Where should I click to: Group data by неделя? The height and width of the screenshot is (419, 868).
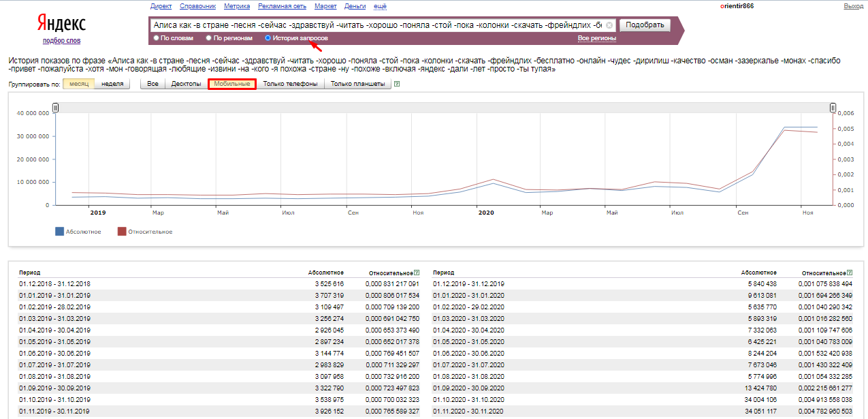(112, 84)
